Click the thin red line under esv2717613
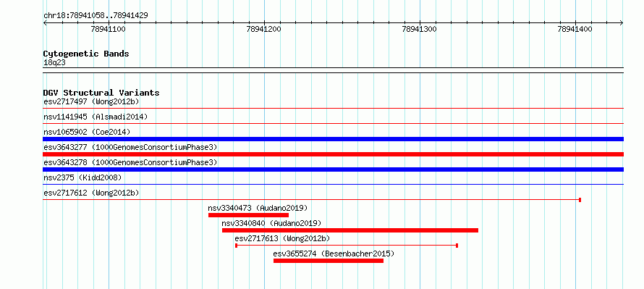Image resolution: width=644 pixels, height=289 pixels. coord(347,246)
